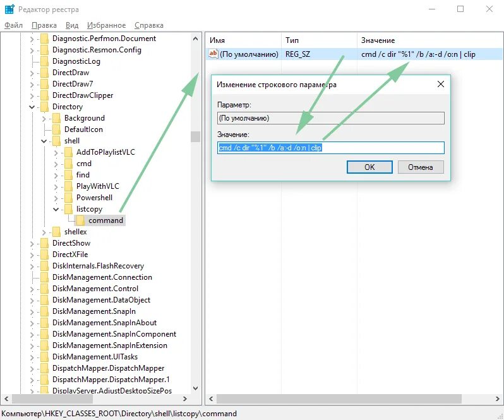
Task: Expand the Background tree node
Action: pos(44,119)
